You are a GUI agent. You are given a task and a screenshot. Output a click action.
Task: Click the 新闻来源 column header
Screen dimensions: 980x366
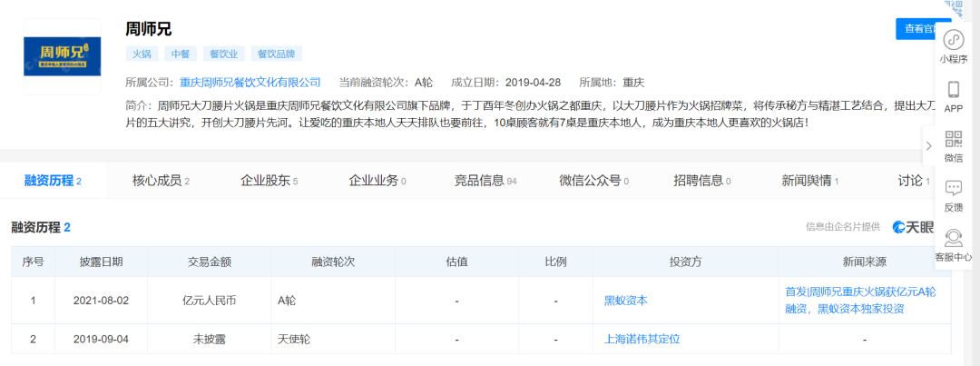coord(865,262)
